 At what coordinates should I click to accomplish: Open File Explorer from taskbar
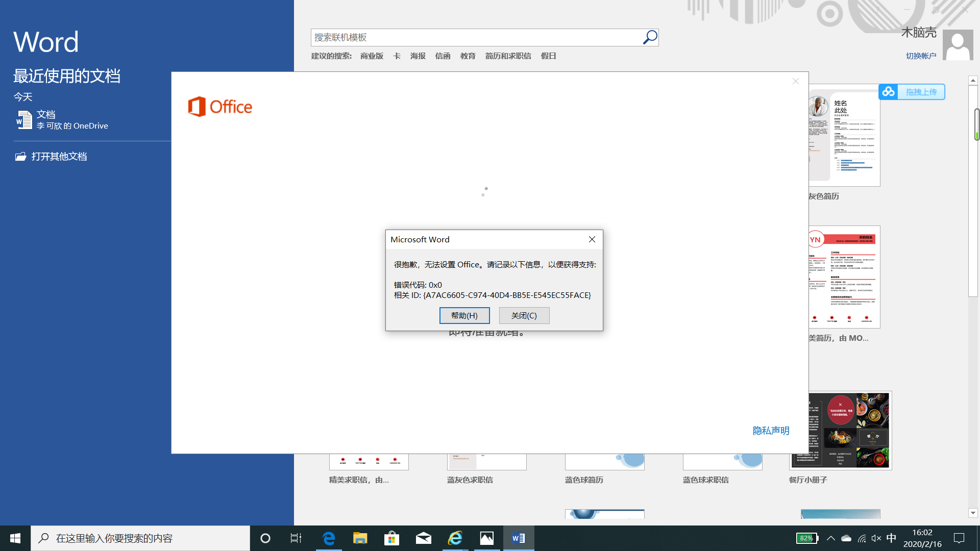coord(360,538)
